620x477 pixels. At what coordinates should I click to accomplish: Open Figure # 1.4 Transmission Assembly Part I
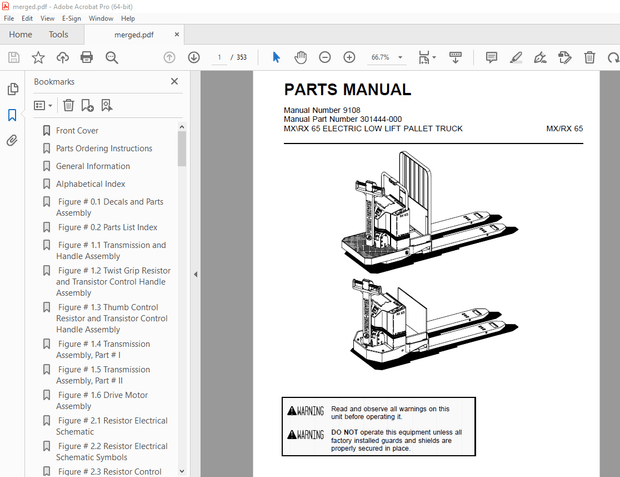[x=103, y=349]
